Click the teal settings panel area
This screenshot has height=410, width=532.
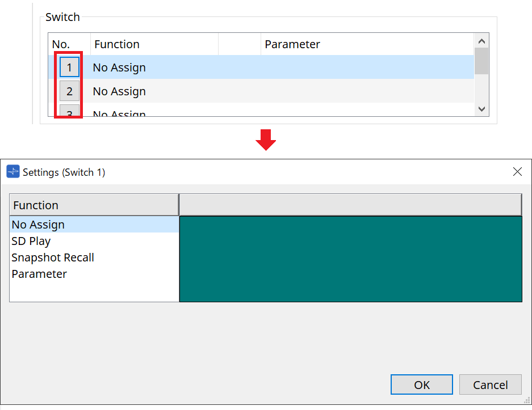point(350,259)
